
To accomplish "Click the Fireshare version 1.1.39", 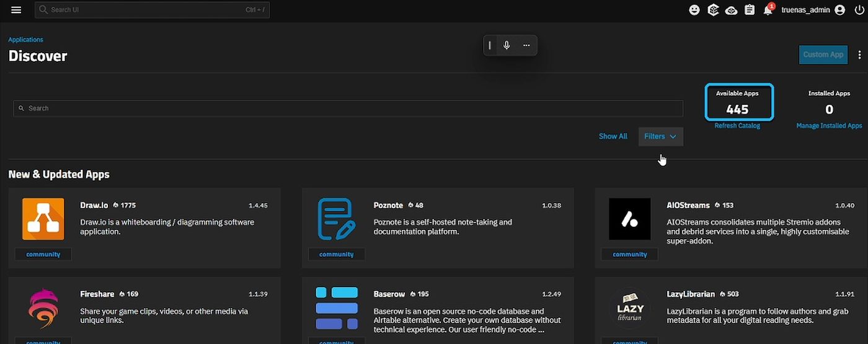I will point(258,294).
